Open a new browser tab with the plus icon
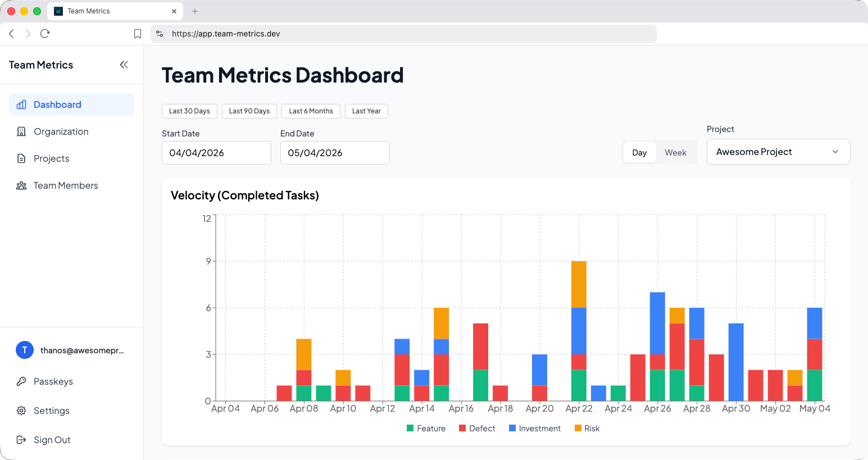The width and height of the screenshot is (868, 460). (x=195, y=11)
